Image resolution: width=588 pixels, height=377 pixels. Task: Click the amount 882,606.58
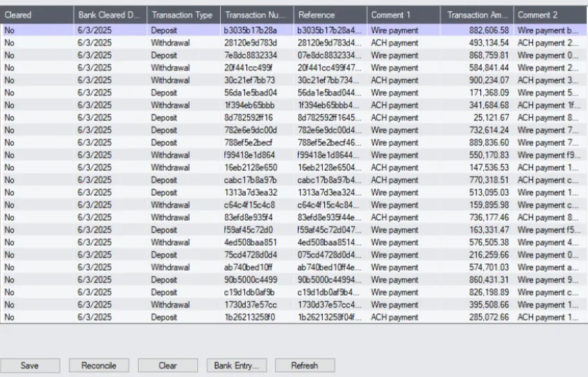(489, 31)
